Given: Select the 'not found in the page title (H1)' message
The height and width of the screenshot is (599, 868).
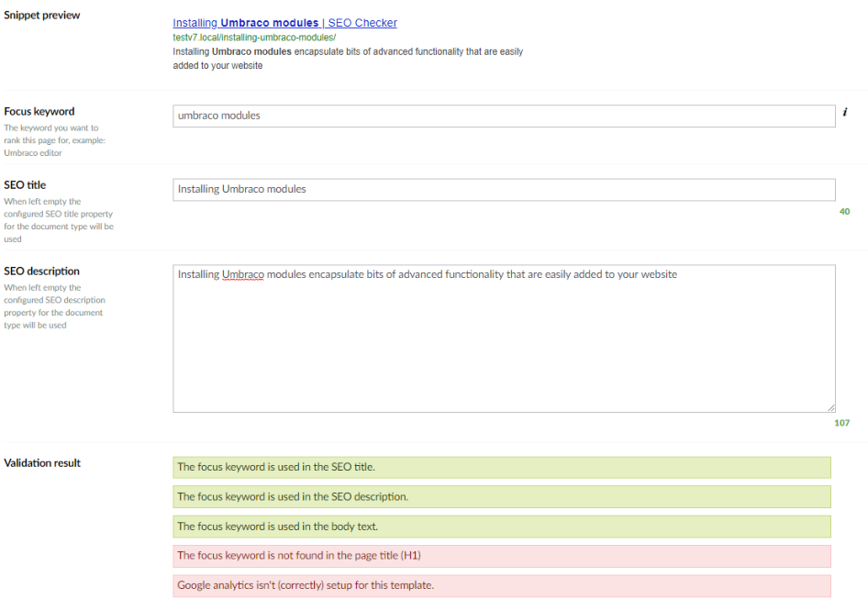Looking at the screenshot, I should coord(502,556).
